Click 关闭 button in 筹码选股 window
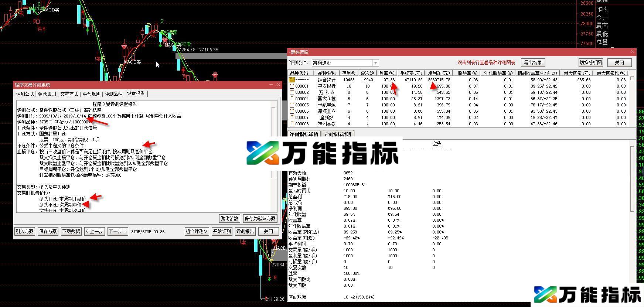The width and height of the screenshot is (644, 307). click(620, 62)
